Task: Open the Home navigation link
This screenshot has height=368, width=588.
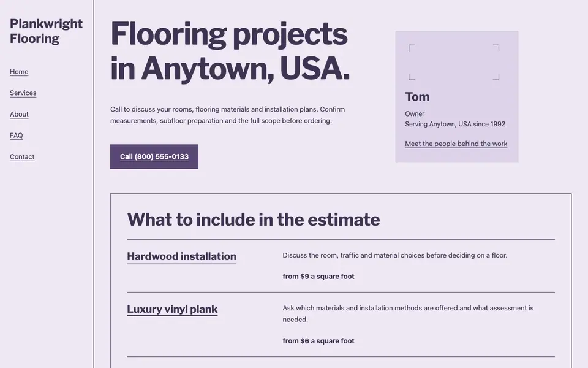Action: coord(19,71)
